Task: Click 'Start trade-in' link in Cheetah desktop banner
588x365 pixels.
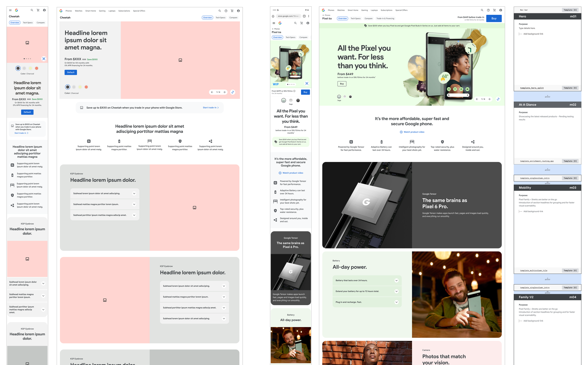Action: [211, 108]
